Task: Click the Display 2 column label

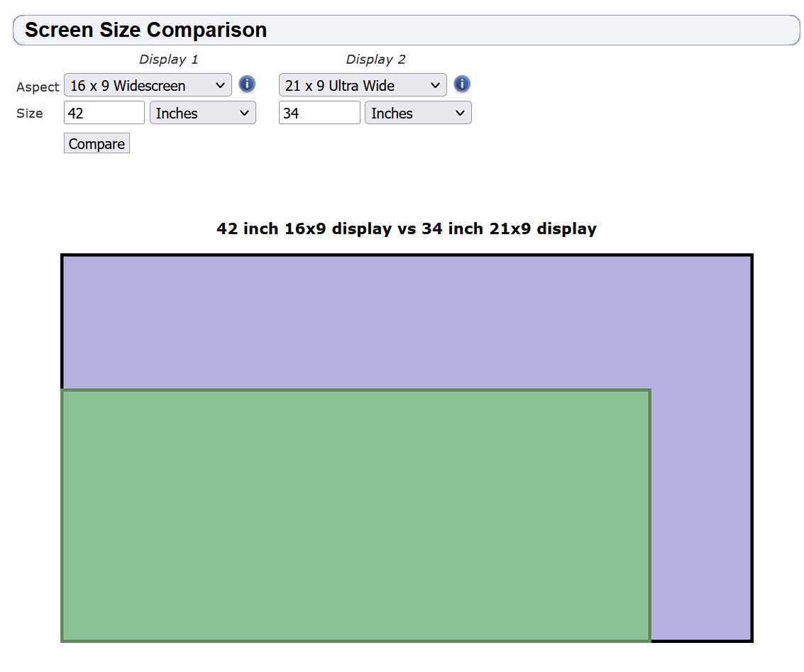Action: [x=375, y=60]
